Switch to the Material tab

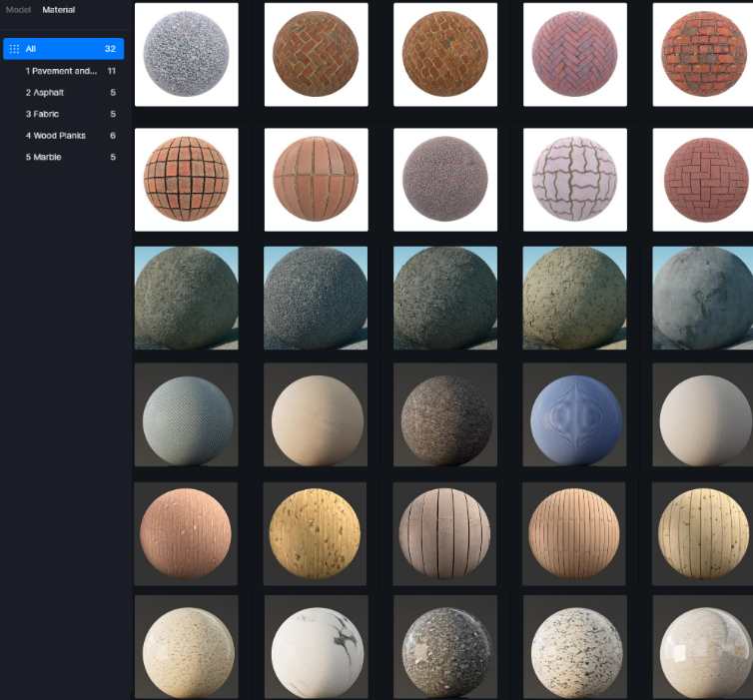point(59,10)
